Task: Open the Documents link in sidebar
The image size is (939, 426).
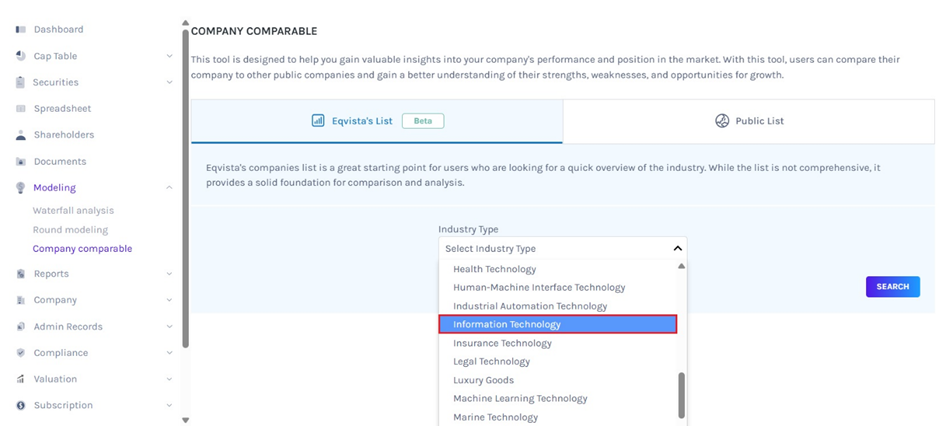Action: coord(60,161)
